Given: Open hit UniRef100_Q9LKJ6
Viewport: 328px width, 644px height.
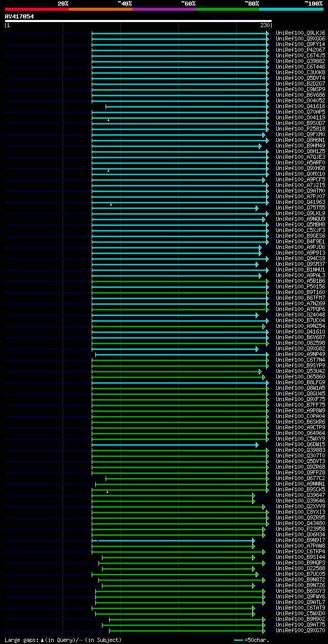Looking at the screenshot, I should pyautogui.click(x=300, y=33).
